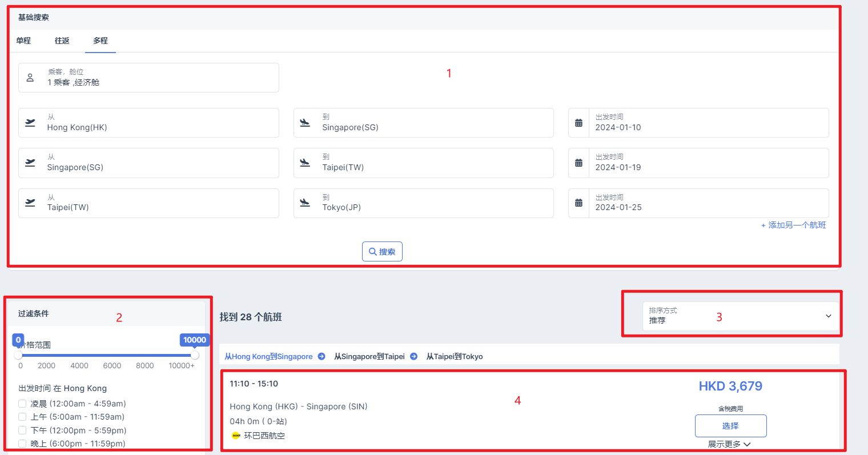Click 添加另一个航班 link
The height and width of the screenshot is (455, 868).
pyautogui.click(x=793, y=225)
